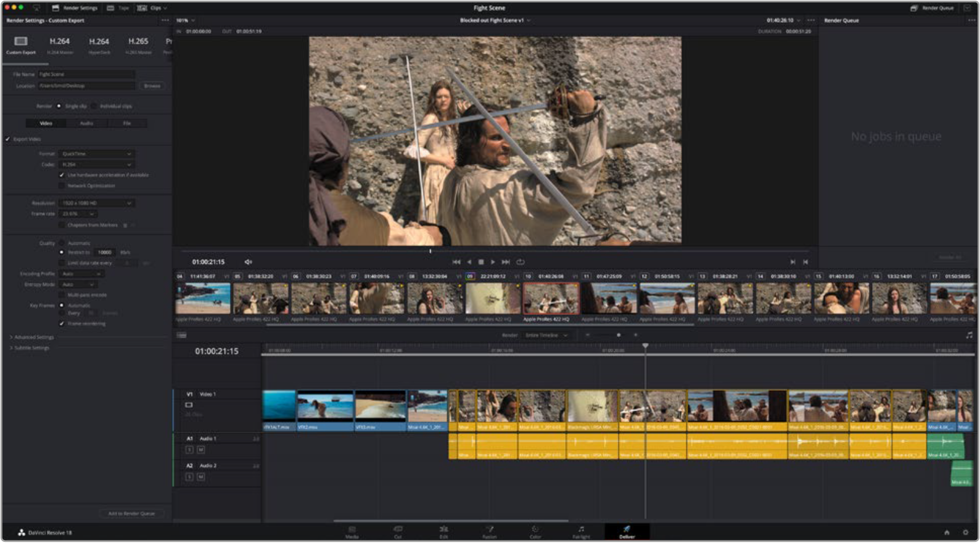Open Project Settings gear icon at the bottom right
The image size is (980, 543).
click(x=965, y=533)
